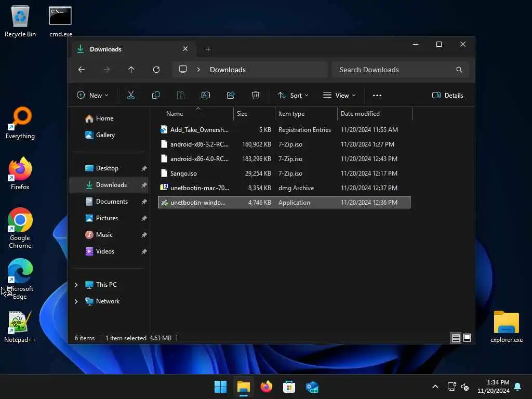Select the unetbootin-windo... application file

[284, 203]
